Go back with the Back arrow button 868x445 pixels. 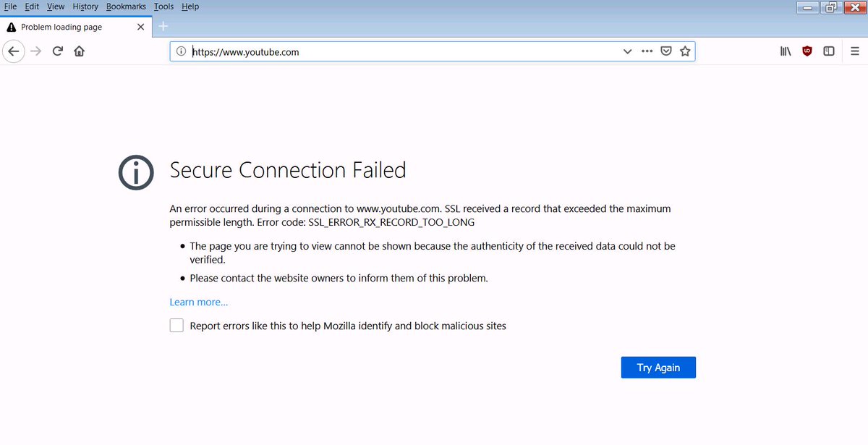[13, 51]
